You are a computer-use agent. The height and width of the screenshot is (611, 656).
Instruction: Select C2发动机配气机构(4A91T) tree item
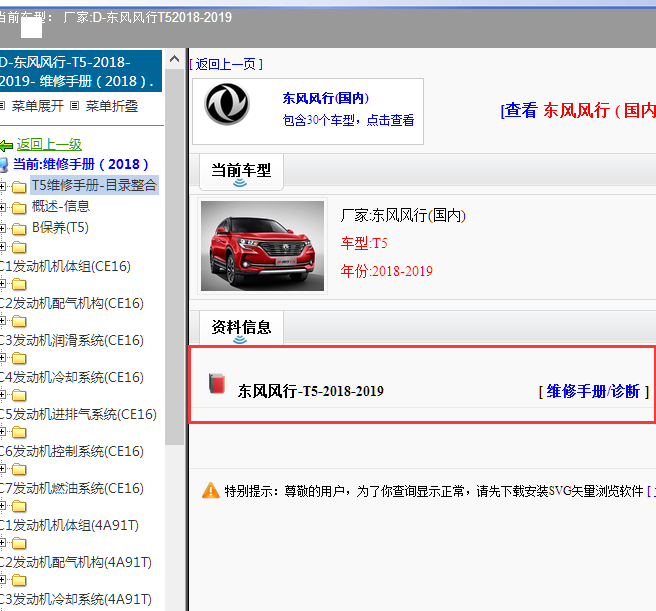tap(76, 562)
